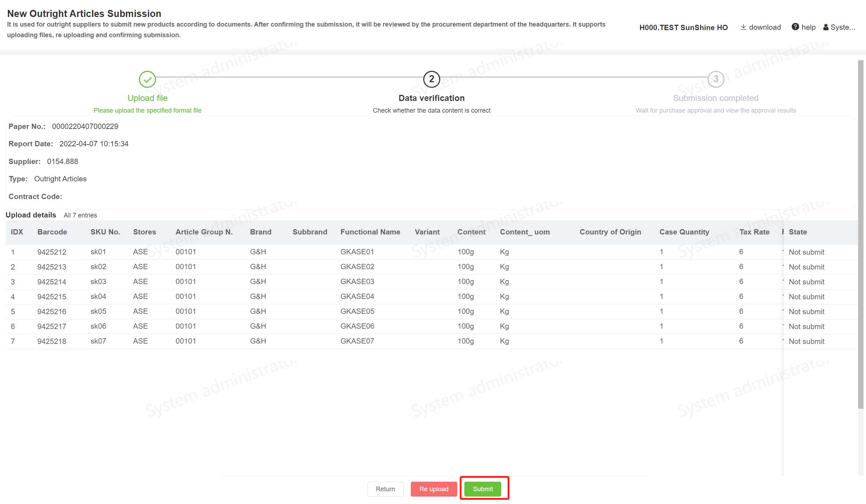Viewport: 866px width, 504px height.
Task: Click the vertical page scrollbar
Action: (860, 234)
